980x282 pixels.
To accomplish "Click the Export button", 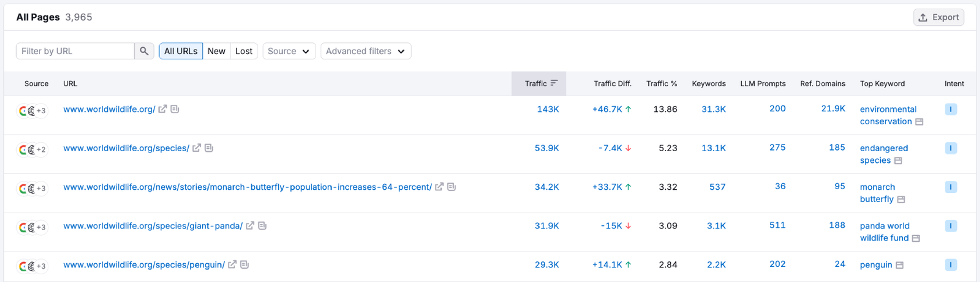I will [x=939, y=17].
